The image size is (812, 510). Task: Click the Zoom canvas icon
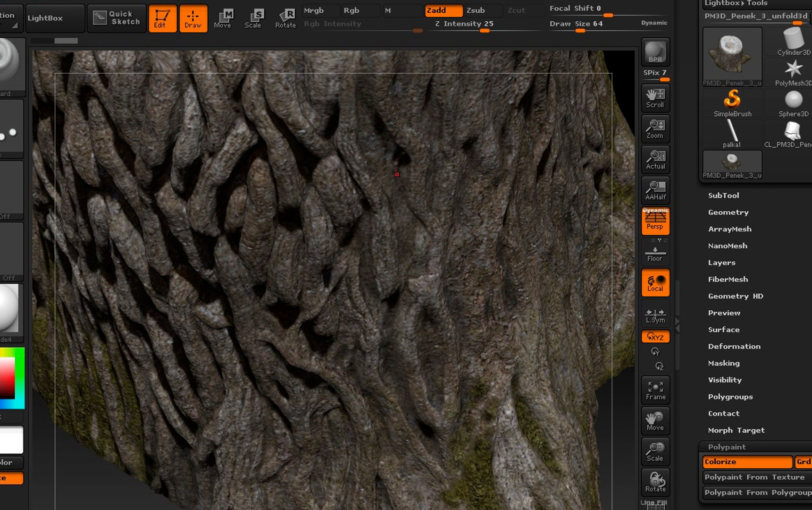[655, 128]
